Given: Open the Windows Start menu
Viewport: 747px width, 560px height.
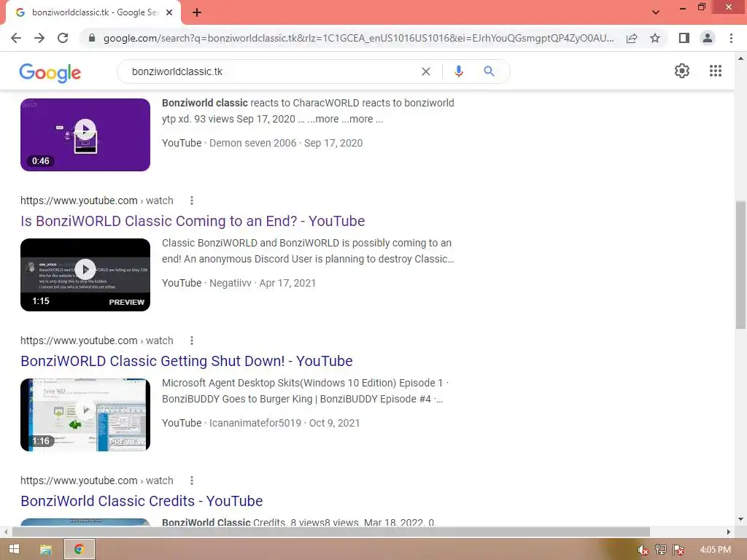Looking at the screenshot, I should pos(14,550).
